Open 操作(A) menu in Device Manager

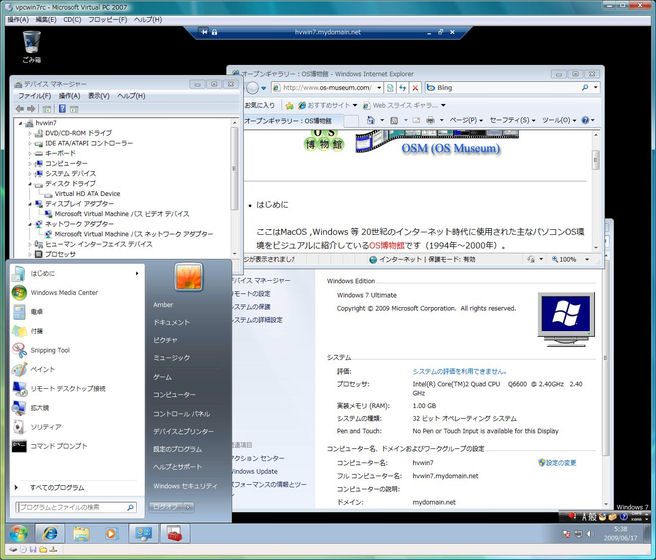[x=69, y=96]
